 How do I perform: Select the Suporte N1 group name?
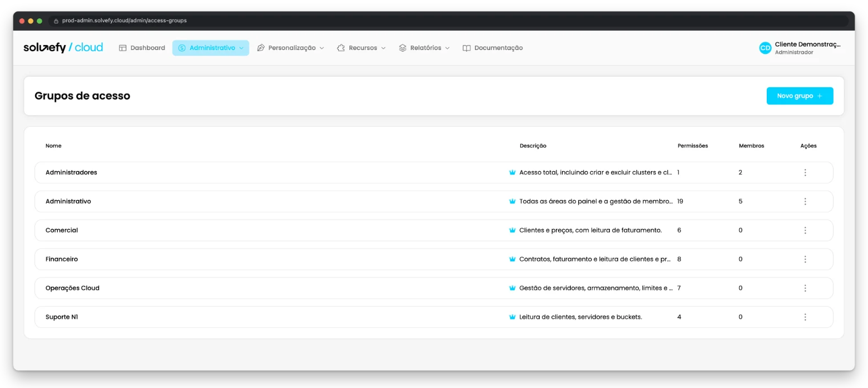[x=62, y=317]
